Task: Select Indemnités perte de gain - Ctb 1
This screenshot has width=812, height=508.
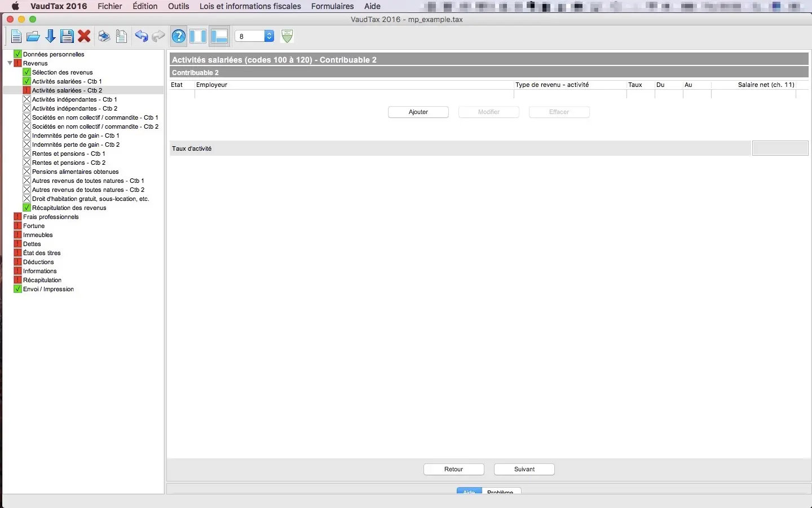Action: pyautogui.click(x=76, y=135)
